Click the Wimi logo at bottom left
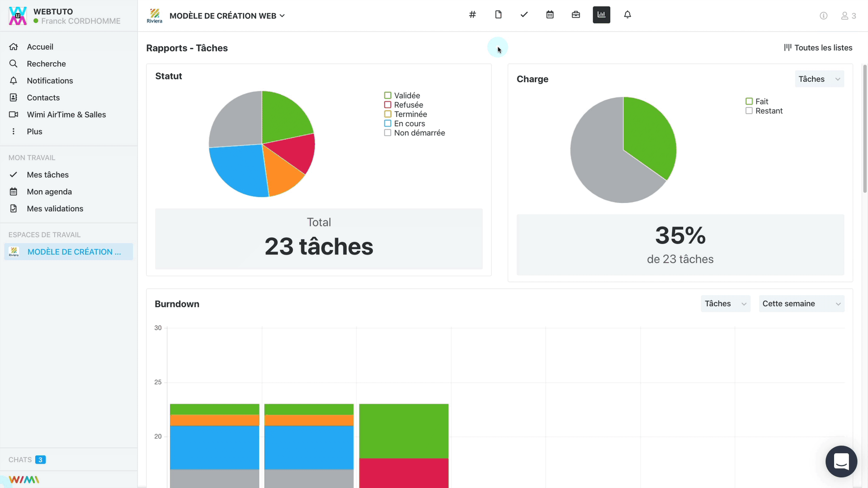The width and height of the screenshot is (868, 488). point(24,479)
